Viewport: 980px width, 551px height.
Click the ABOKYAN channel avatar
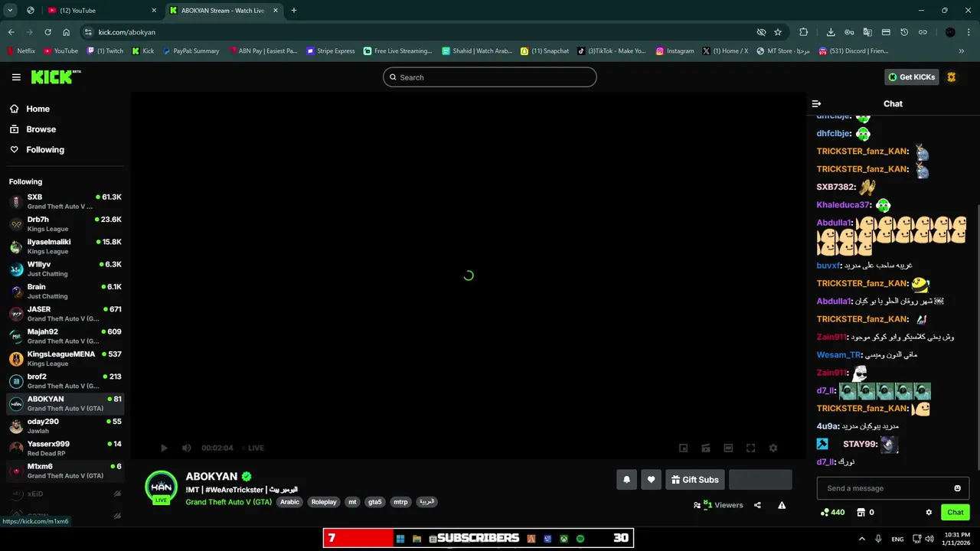pos(161,487)
